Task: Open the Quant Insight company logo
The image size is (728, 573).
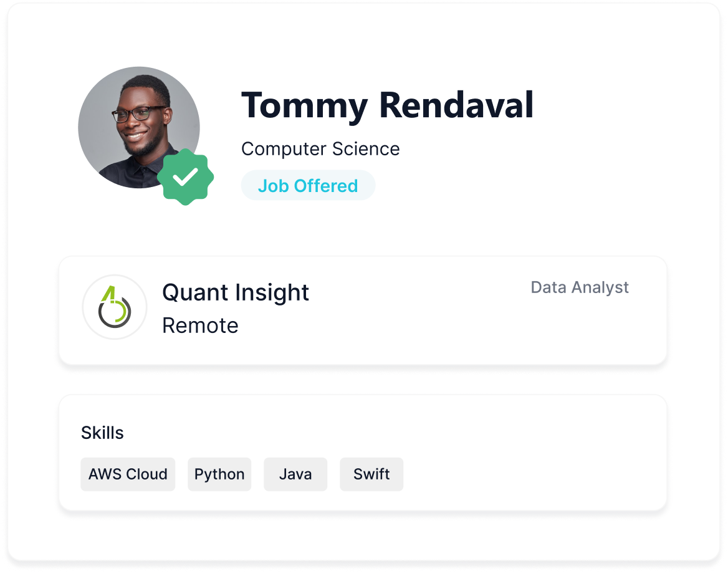Action: coord(115,307)
